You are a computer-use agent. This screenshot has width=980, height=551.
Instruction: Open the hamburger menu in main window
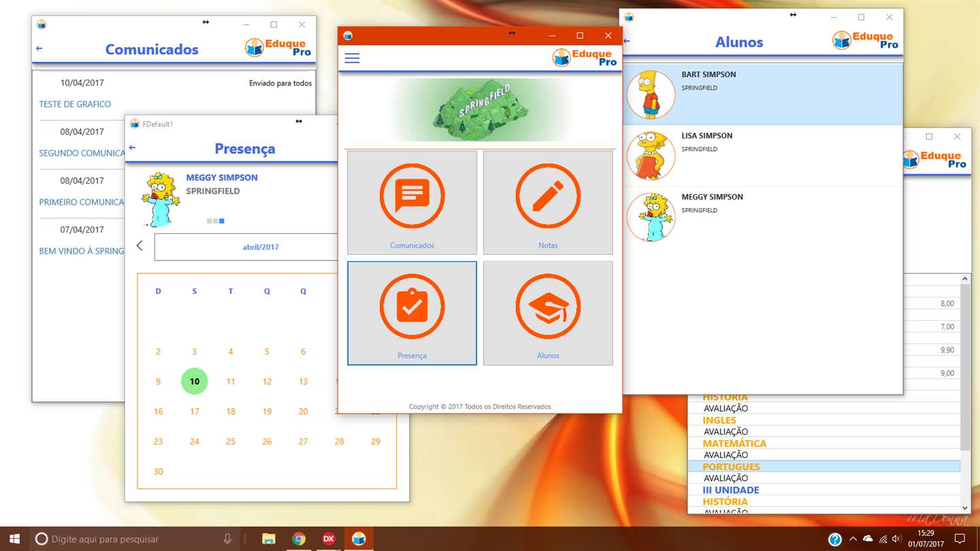[x=352, y=59]
